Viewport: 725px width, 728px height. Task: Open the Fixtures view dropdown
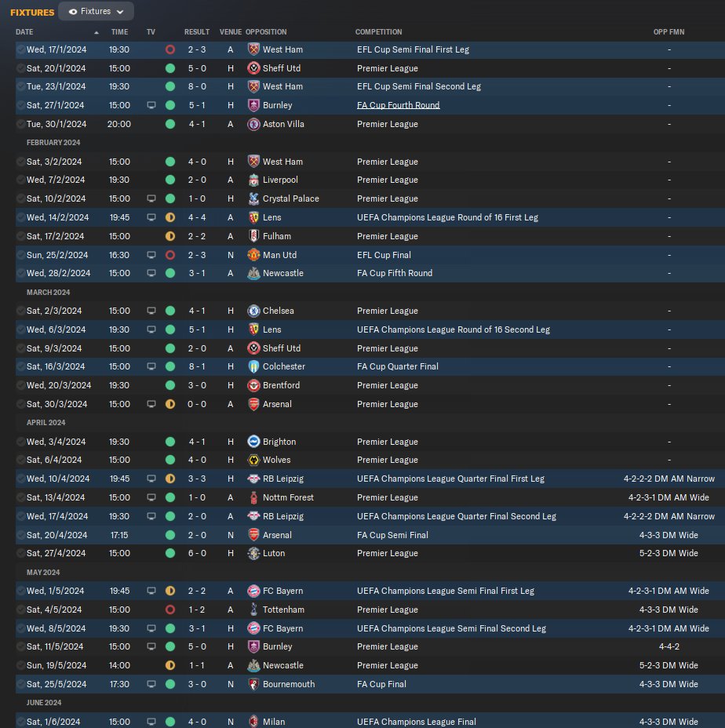(97, 12)
